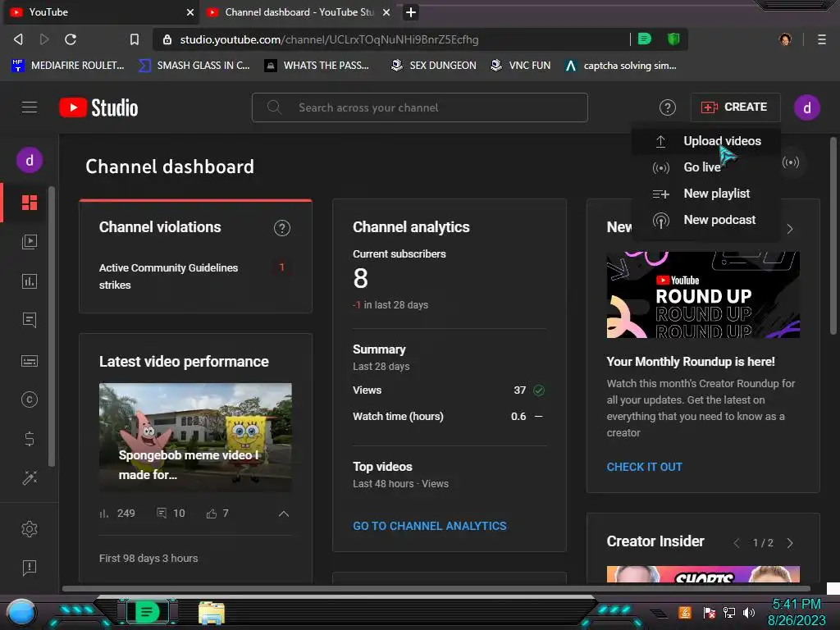The width and height of the screenshot is (840, 630).
Task: Click the CREATE button
Action: pos(734,107)
